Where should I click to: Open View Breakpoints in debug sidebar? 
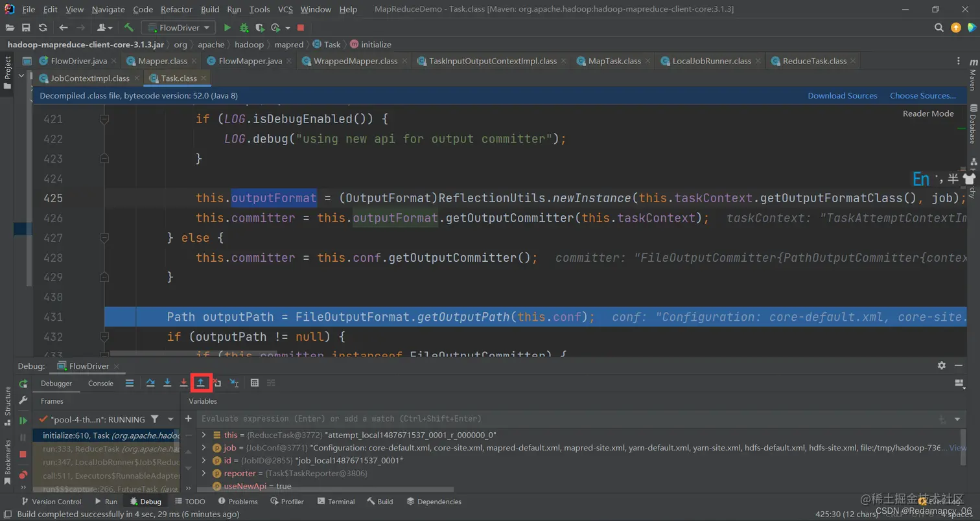[23, 475]
